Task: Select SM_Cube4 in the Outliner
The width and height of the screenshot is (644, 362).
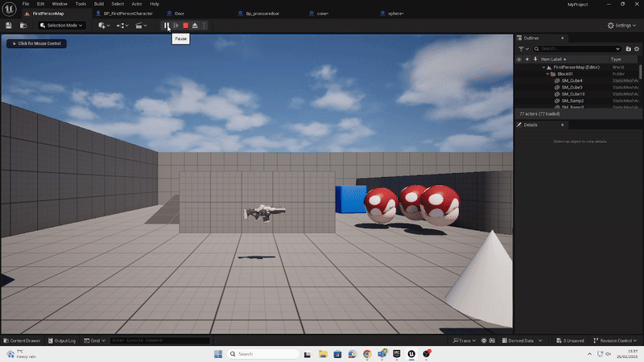Action: 572,81
